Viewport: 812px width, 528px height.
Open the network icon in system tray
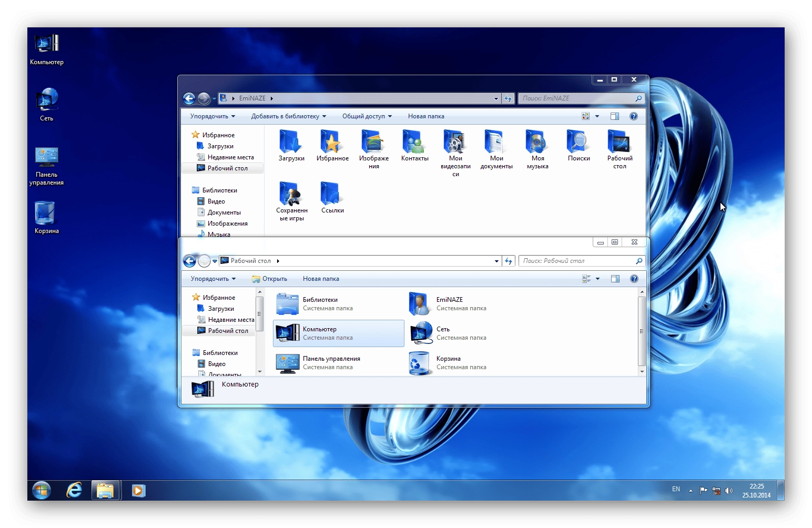point(716,491)
